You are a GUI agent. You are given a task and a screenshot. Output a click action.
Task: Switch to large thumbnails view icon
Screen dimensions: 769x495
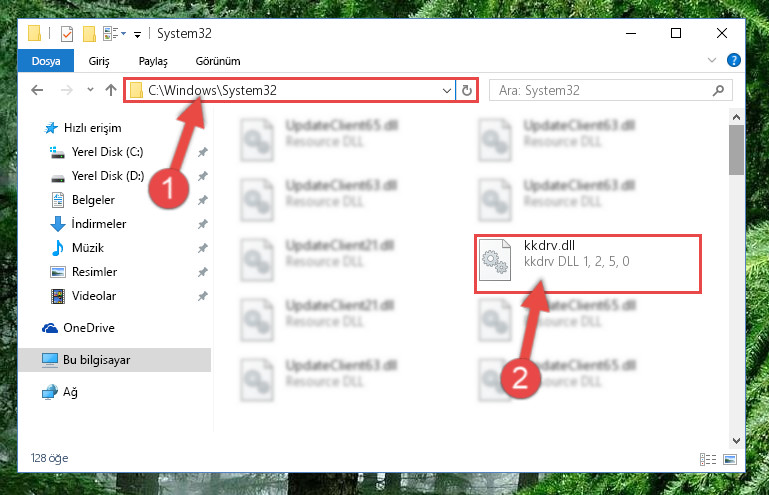click(x=730, y=459)
